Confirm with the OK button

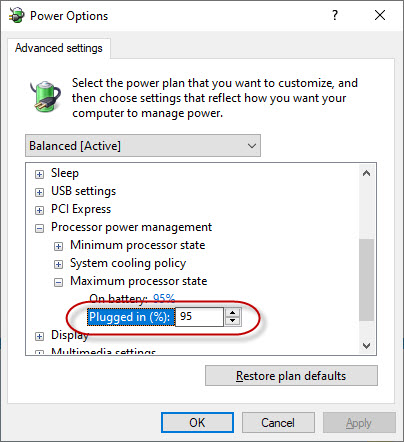point(197,423)
